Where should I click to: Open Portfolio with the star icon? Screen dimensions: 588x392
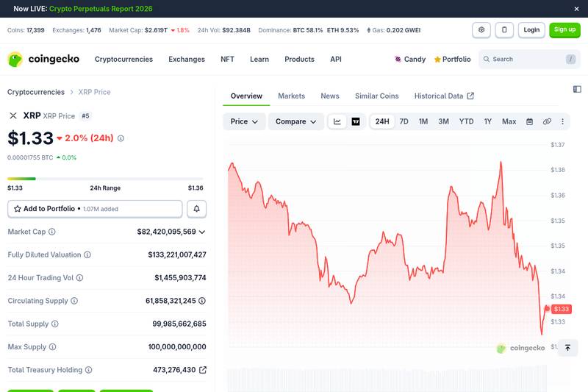(x=452, y=60)
